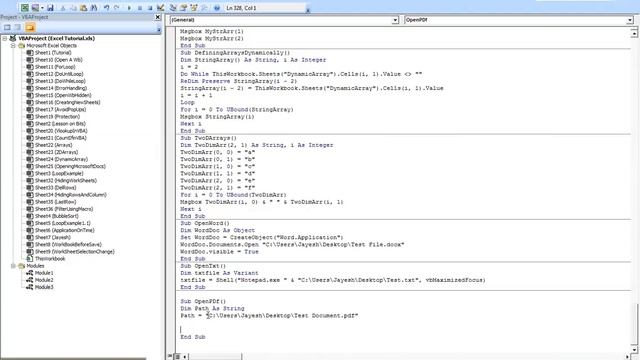Click the View Microsoft Excel icon

click(25, 8)
